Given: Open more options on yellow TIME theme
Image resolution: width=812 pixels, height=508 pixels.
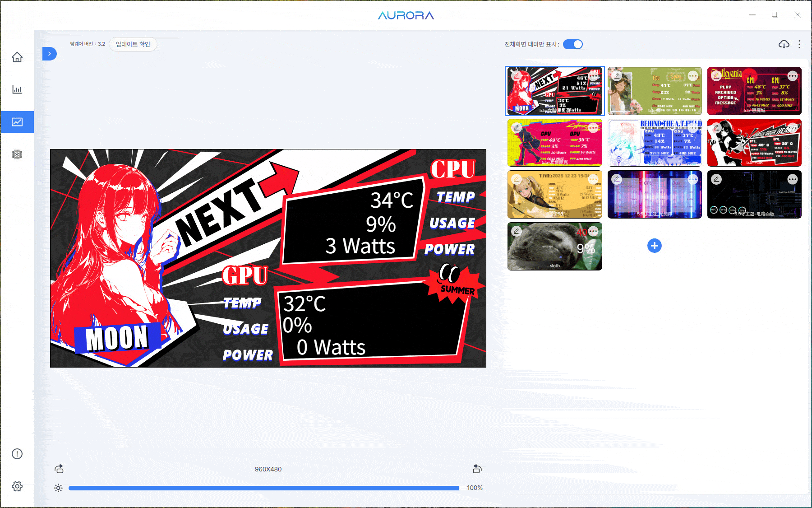Looking at the screenshot, I should (593, 179).
